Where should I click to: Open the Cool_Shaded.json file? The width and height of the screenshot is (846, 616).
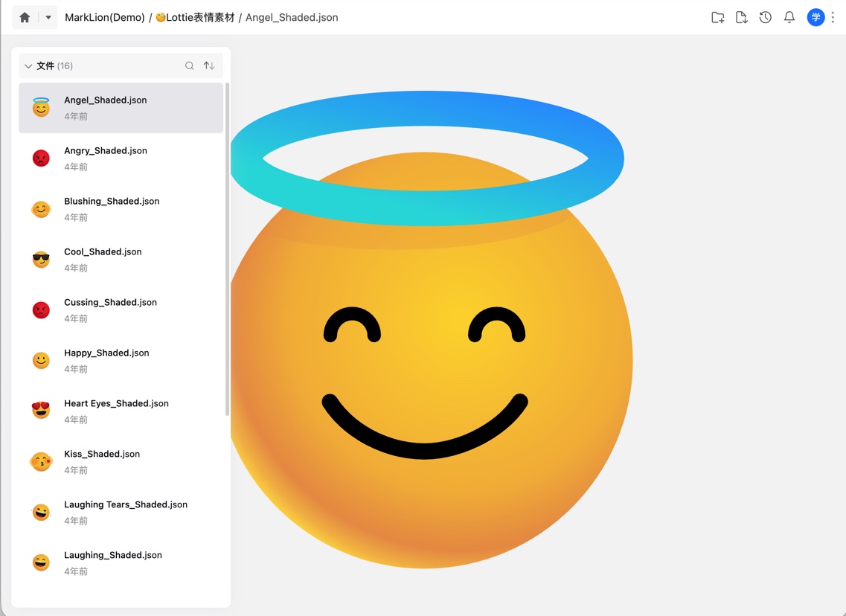(121, 260)
